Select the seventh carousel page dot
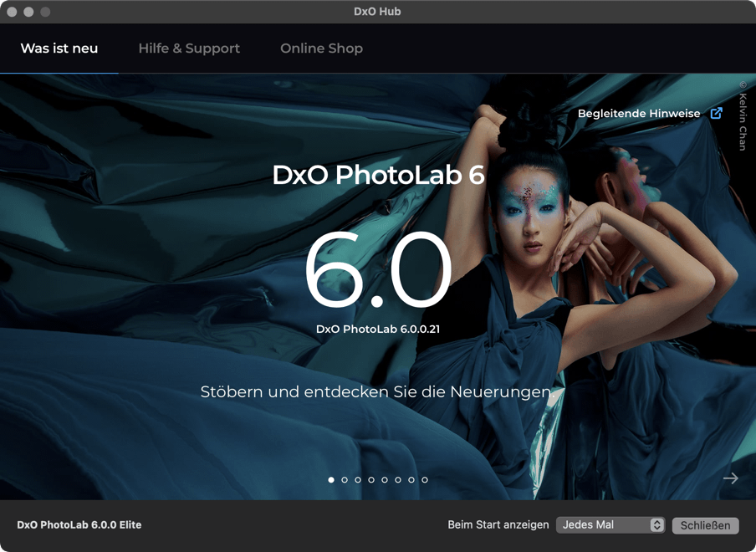 click(411, 480)
